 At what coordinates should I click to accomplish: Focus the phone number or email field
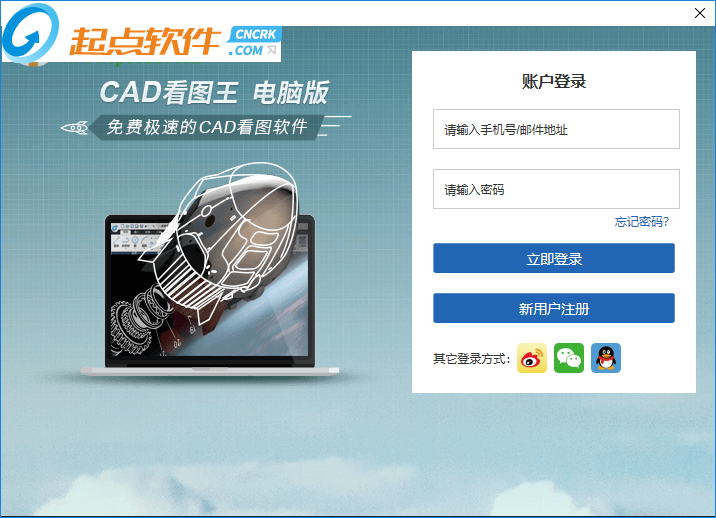click(x=556, y=129)
